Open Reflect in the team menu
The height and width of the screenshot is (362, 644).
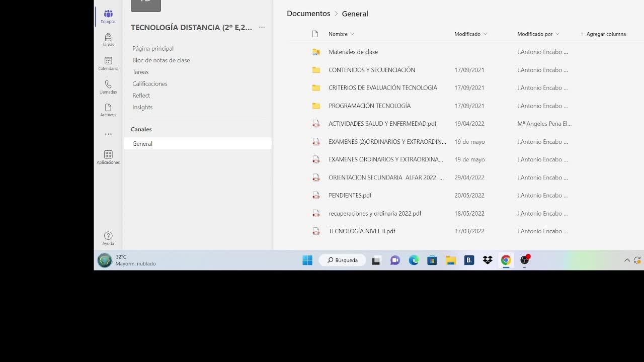pyautogui.click(x=141, y=96)
